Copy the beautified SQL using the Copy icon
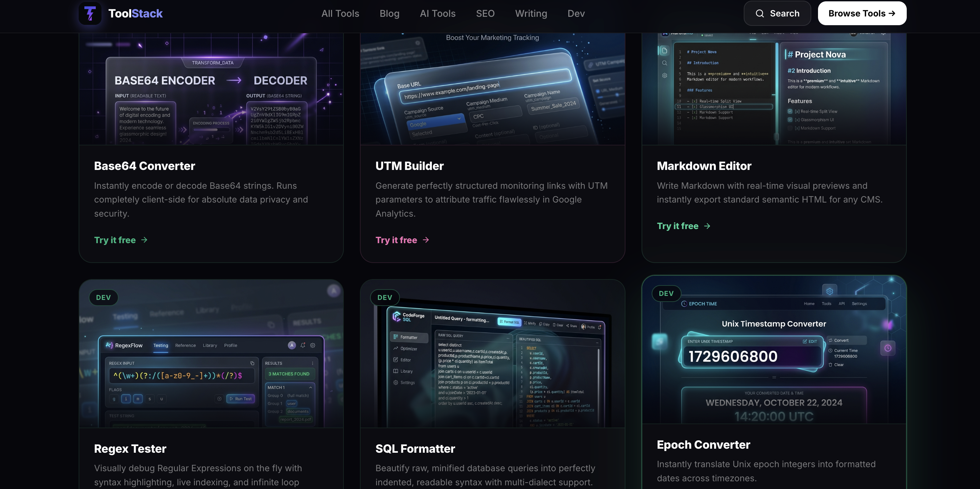980x489 pixels. pyautogui.click(x=541, y=325)
